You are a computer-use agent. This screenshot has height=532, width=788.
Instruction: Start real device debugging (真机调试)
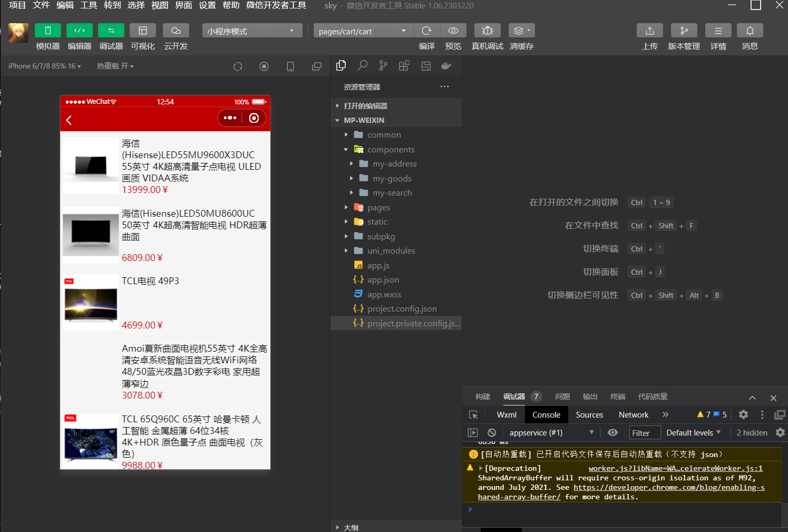488,31
